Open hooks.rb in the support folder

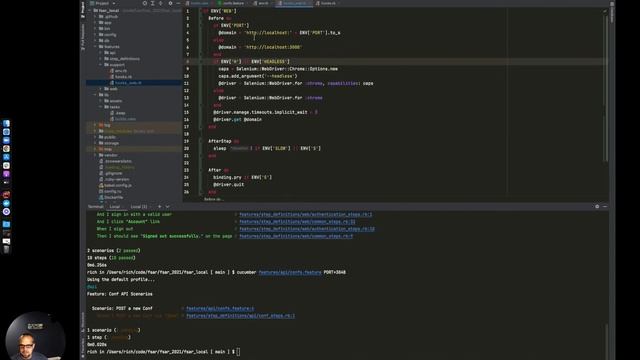point(121,77)
